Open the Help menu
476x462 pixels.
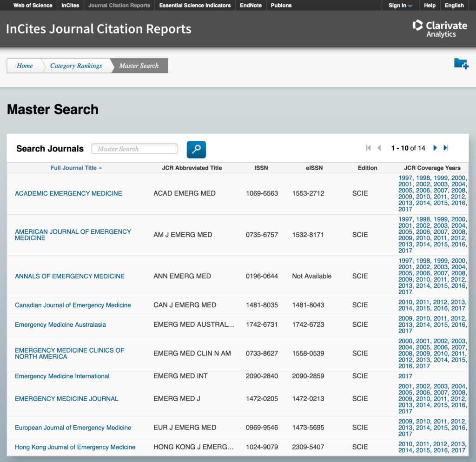click(x=430, y=6)
